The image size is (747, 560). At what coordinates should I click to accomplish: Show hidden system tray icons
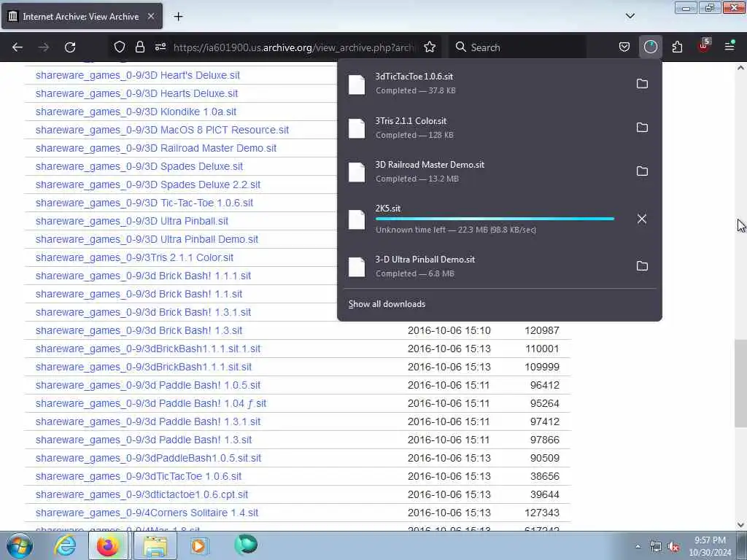(638, 547)
